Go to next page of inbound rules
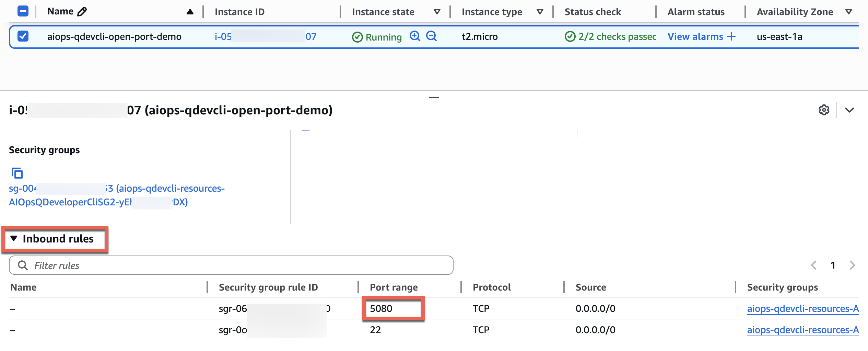This screenshot has height=351, width=868. coord(852,265)
